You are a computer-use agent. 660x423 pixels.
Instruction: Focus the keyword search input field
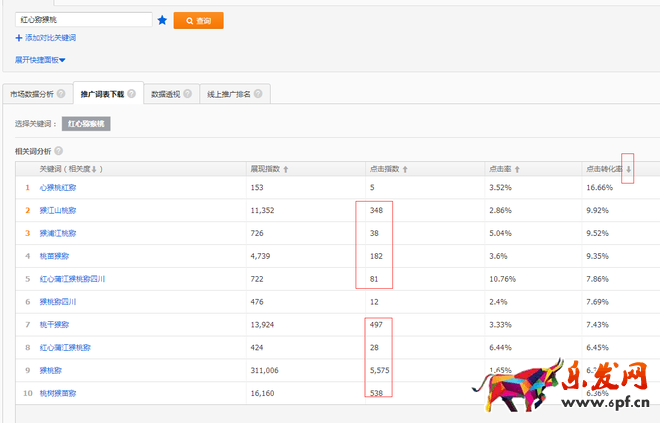83,20
